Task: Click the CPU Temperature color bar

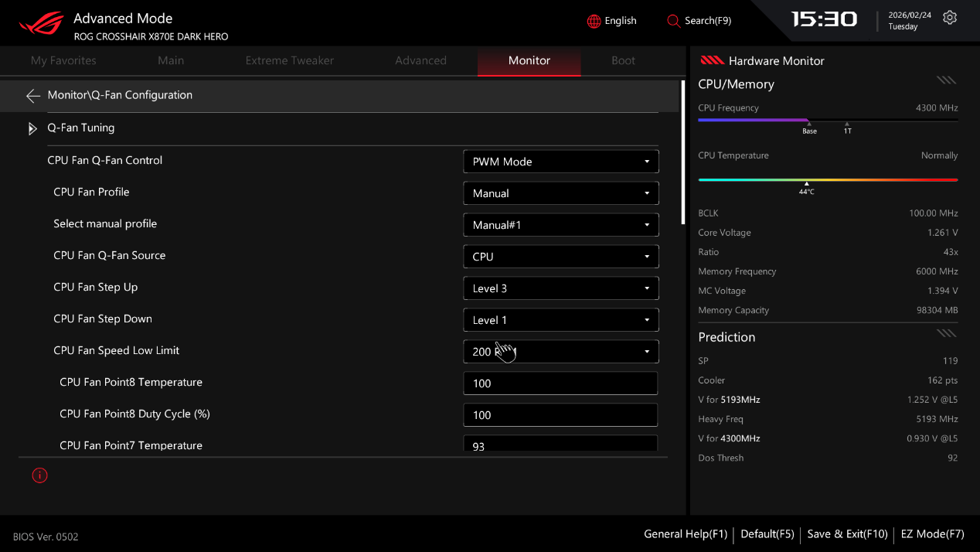Action: coord(827,179)
